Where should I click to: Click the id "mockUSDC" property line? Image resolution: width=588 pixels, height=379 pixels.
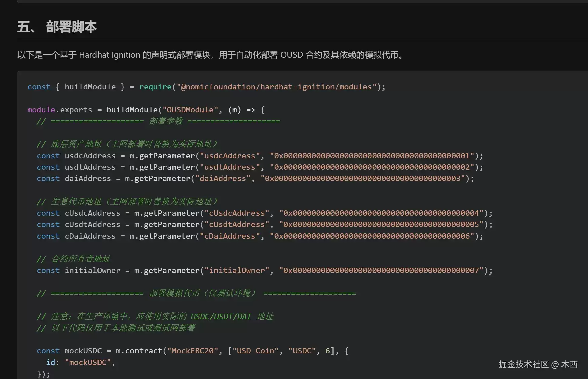point(81,362)
